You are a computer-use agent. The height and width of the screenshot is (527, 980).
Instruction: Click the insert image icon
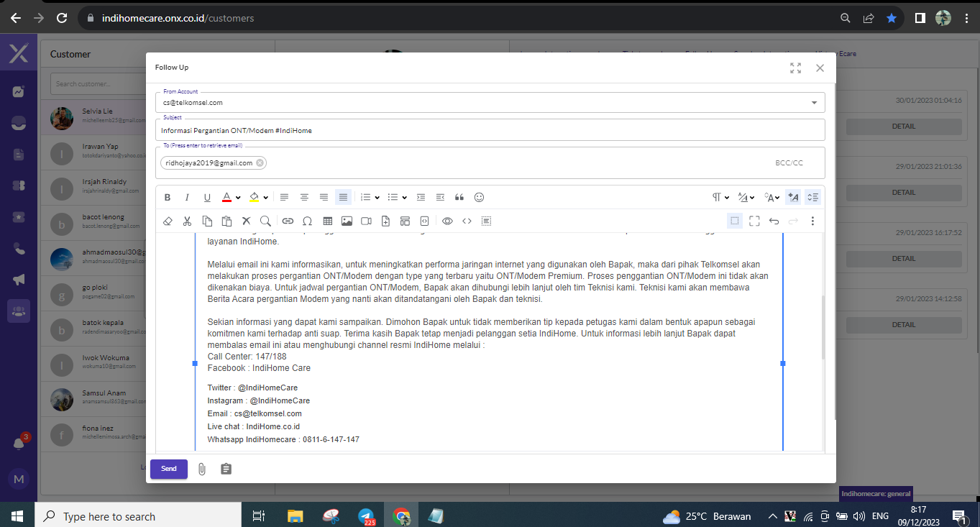coord(347,221)
